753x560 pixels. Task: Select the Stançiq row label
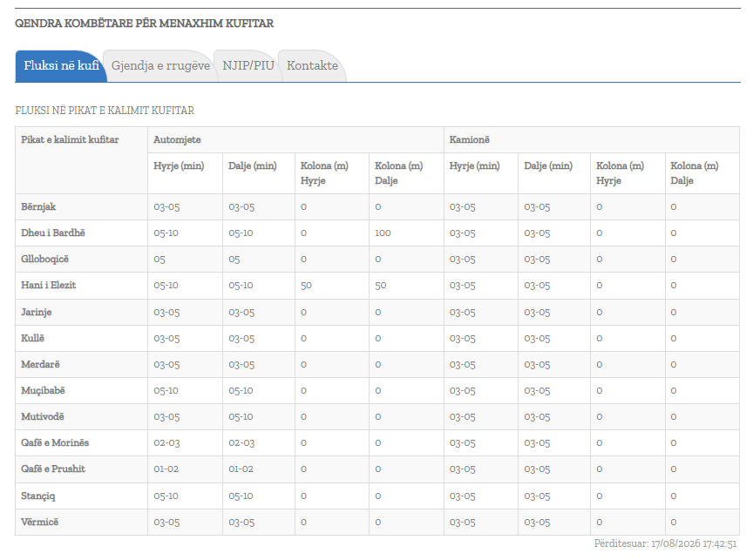(38, 496)
